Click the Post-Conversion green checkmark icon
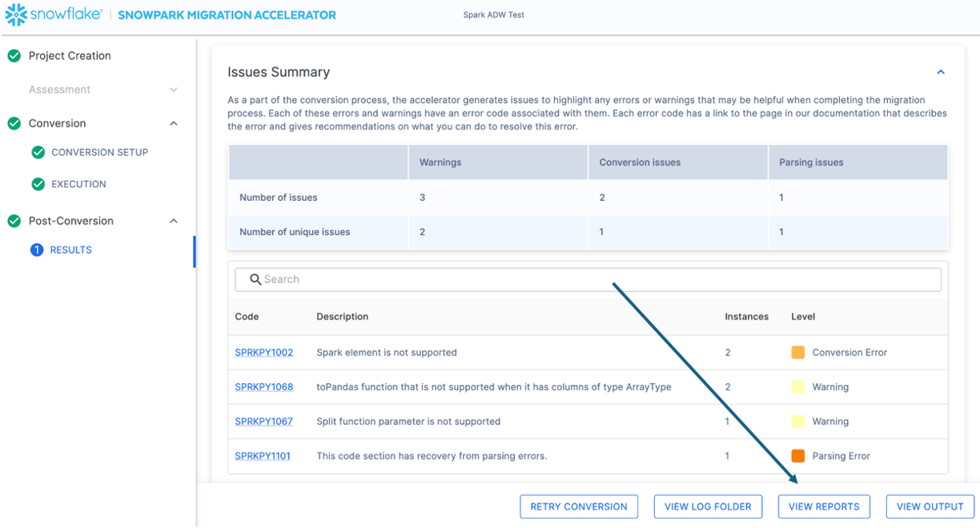The image size is (980, 528). point(14,221)
